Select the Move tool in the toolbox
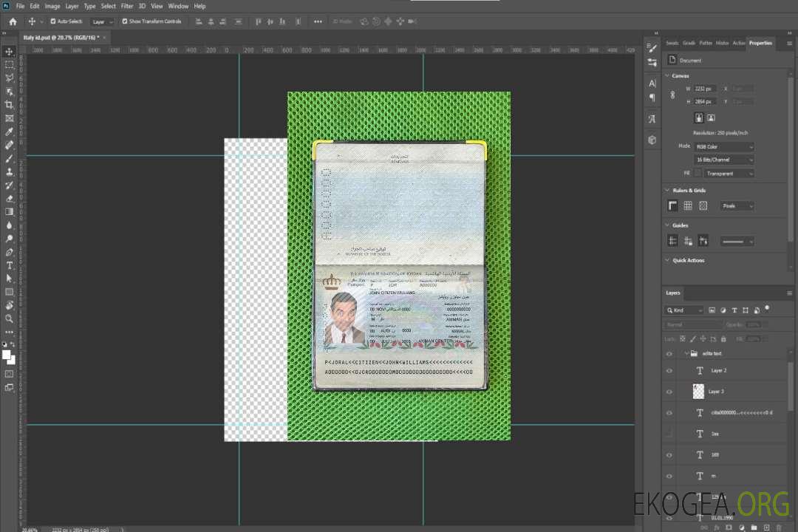Screen dimensions: 798x532 [x=9, y=52]
